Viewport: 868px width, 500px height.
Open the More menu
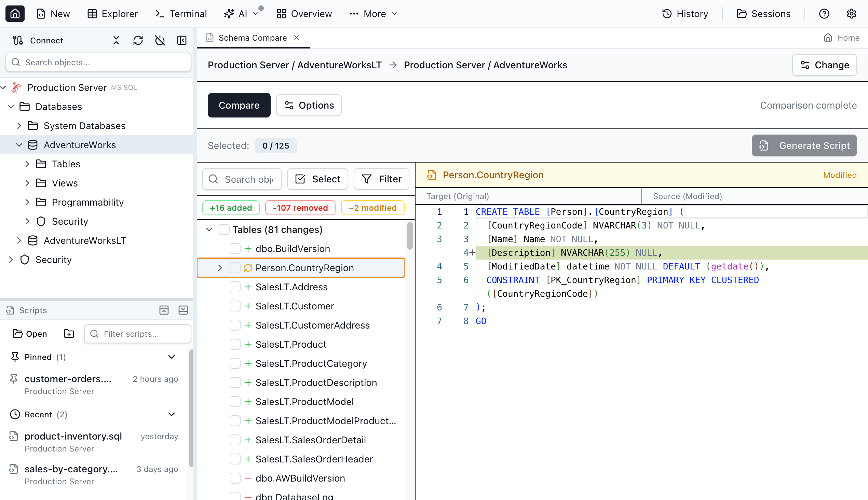pyautogui.click(x=373, y=14)
